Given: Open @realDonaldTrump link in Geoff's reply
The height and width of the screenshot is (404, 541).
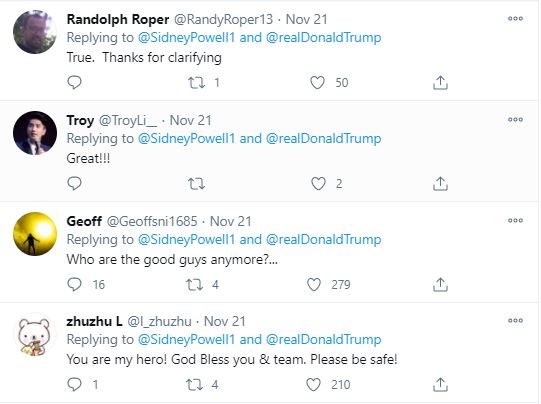Looking at the screenshot, I should click(x=324, y=239).
